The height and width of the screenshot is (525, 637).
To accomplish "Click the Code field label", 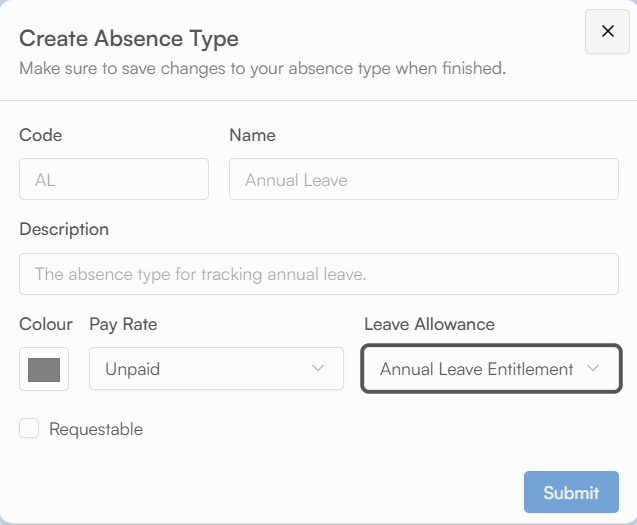I will 41,135.
